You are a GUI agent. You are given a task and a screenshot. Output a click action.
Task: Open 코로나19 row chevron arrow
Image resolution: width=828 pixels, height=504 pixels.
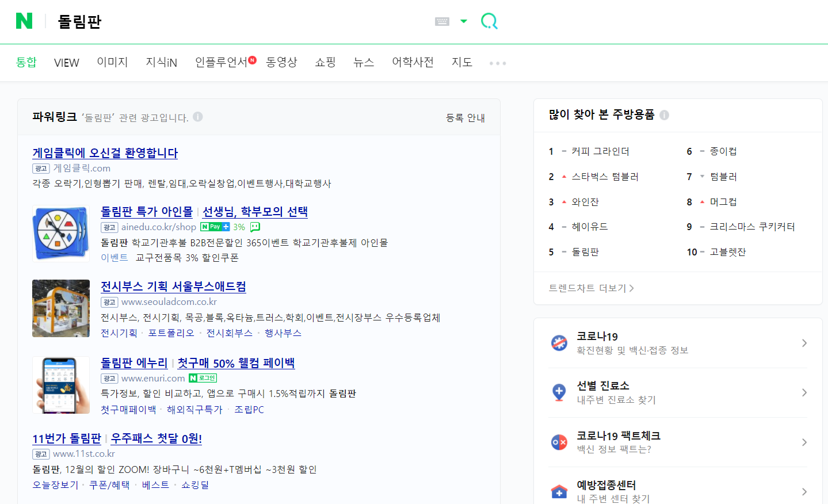pos(804,343)
